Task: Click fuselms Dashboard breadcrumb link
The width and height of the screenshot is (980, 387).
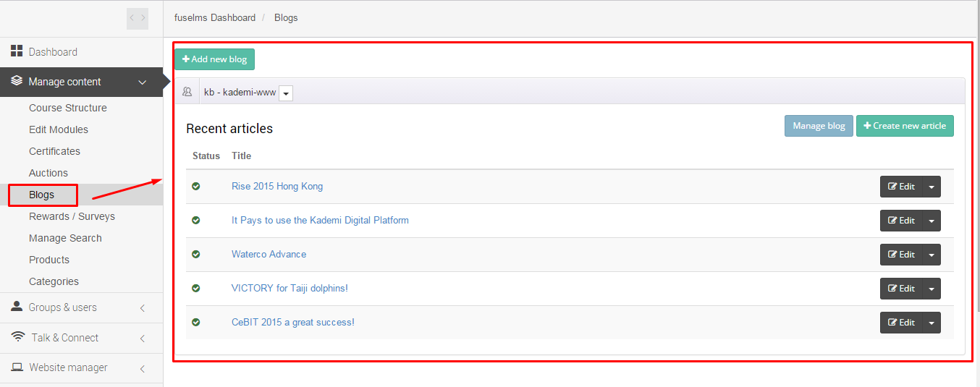Action: [x=215, y=17]
